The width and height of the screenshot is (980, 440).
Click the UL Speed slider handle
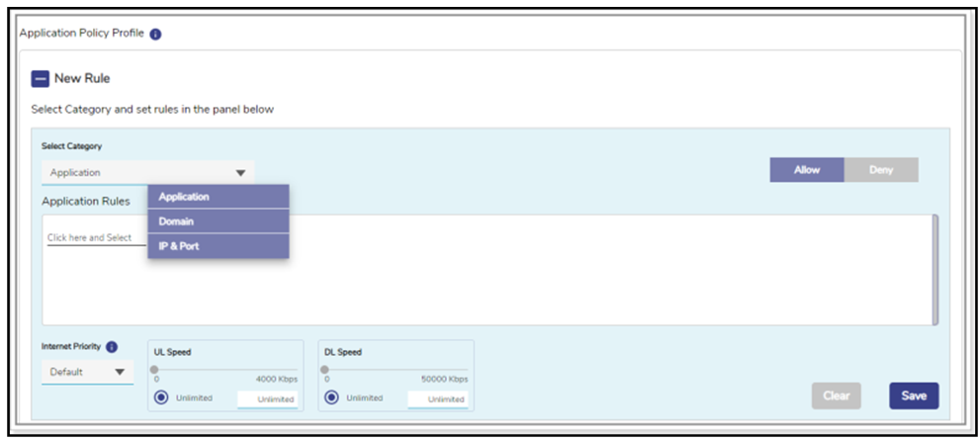coord(155,369)
